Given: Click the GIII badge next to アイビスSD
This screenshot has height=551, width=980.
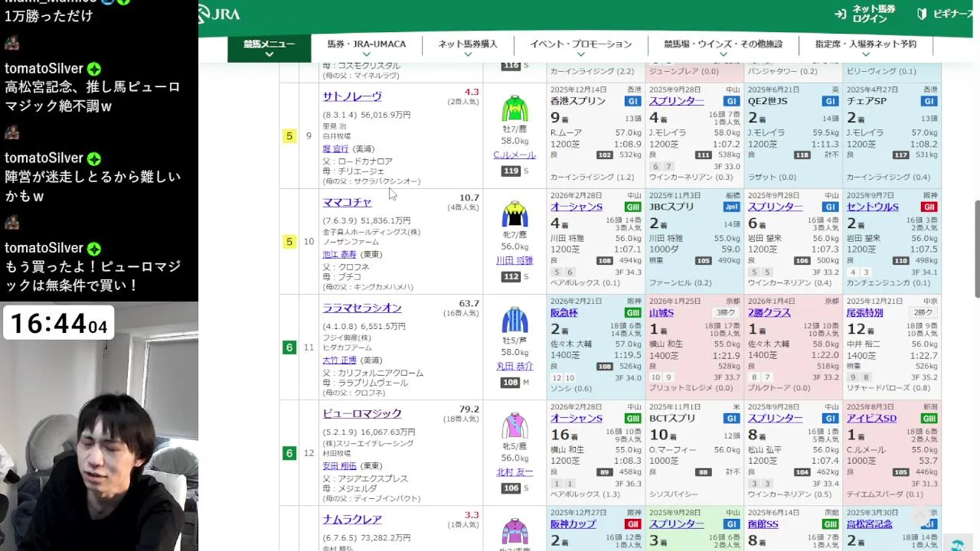Looking at the screenshot, I should pyautogui.click(x=929, y=419).
